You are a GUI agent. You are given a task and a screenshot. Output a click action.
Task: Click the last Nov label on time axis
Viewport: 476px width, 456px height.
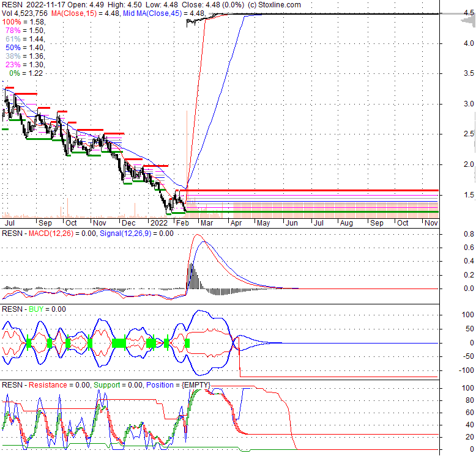pyautogui.click(x=431, y=223)
